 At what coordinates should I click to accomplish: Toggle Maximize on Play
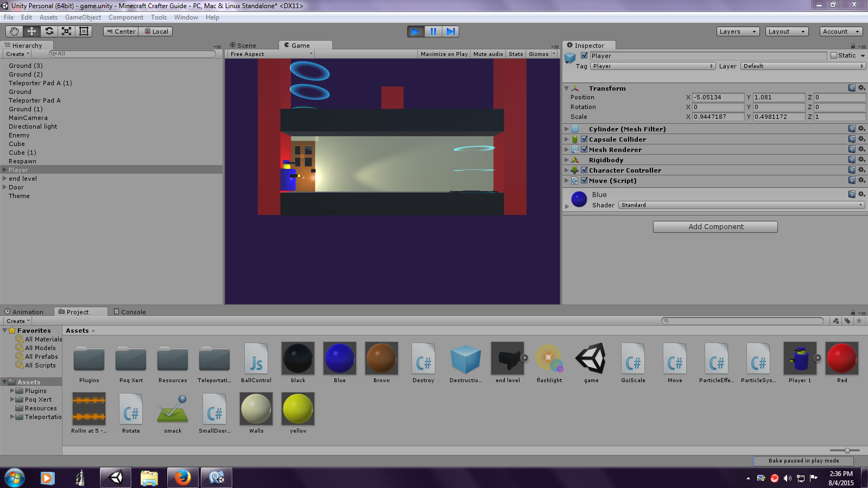click(x=444, y=54)
